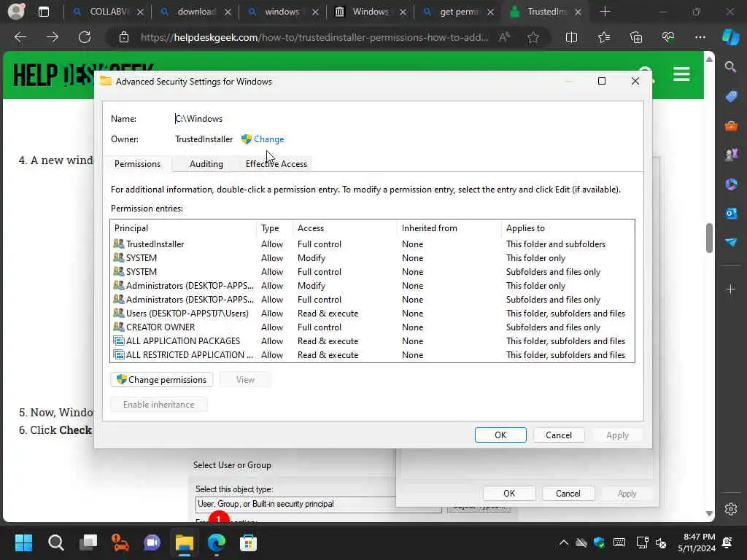Toggle Edge split screen icon
Image resolution: width=747 pixels, height=560 pixels.
pyautogui.click(x=571, y=37)
